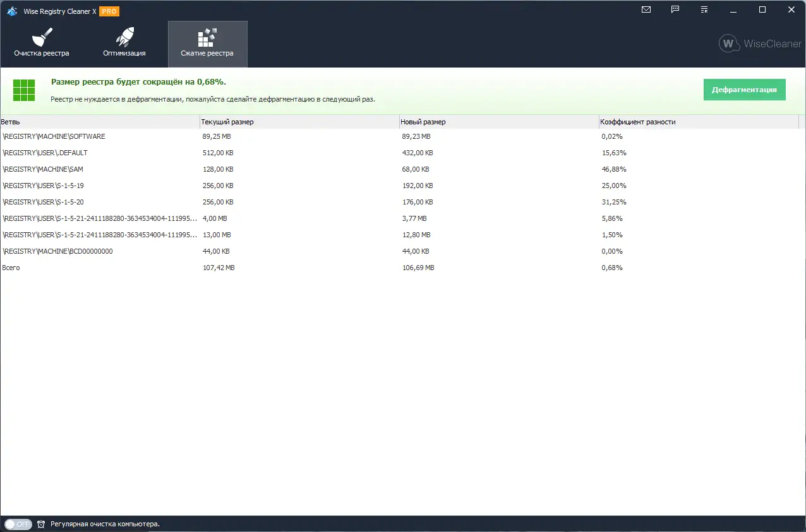Viewport: 806px width, 532px height.
Task: Click the Регулярная очистка компьютера link
Action: [x=105, y=524]
